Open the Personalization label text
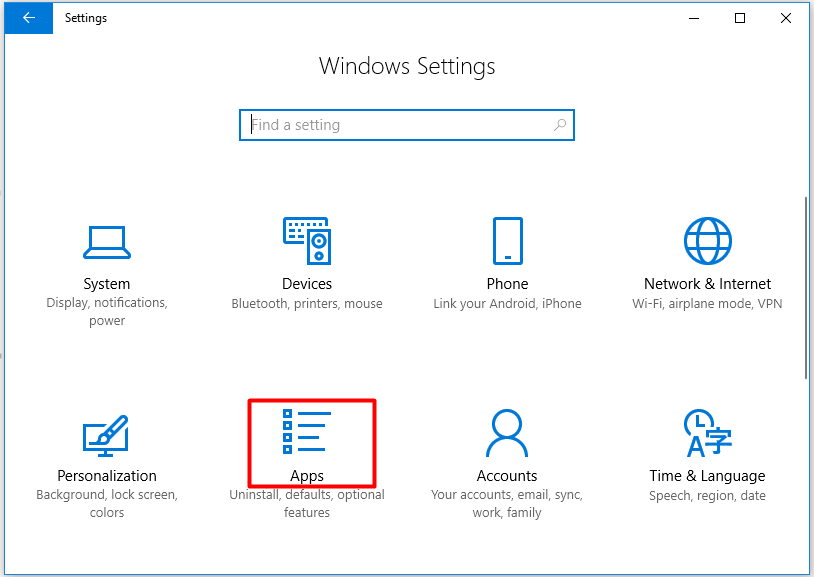 click(106, 476)
